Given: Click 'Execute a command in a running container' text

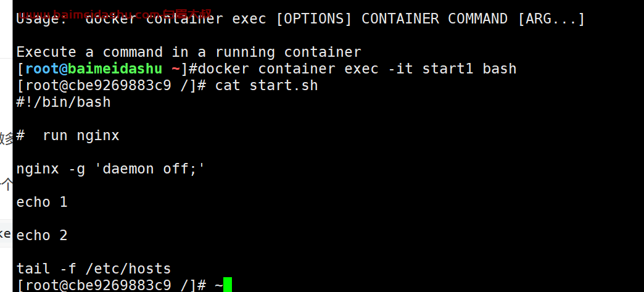Looking at the screenshot, I should [189, 52].
